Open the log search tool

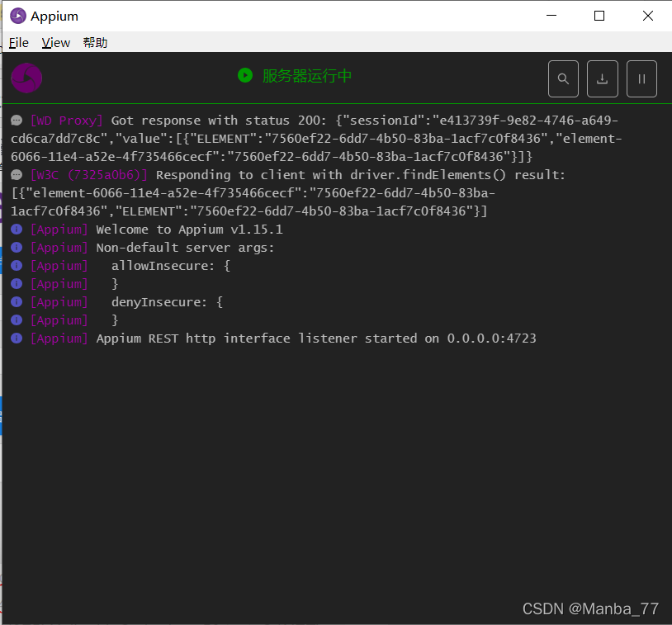click(x=563, y=79)
